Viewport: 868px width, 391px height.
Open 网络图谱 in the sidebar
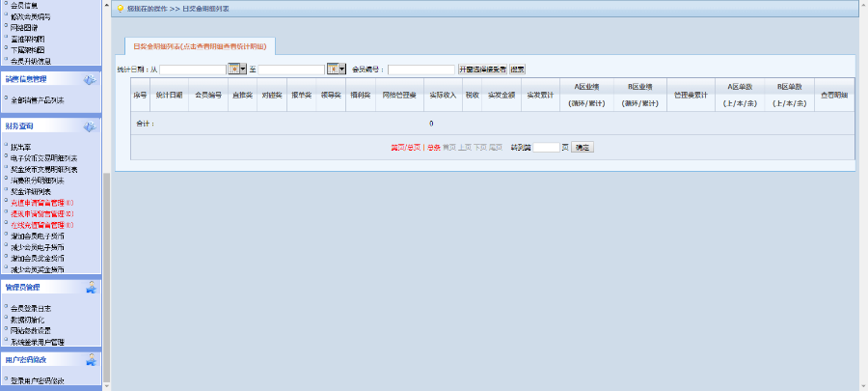(24, 28)
